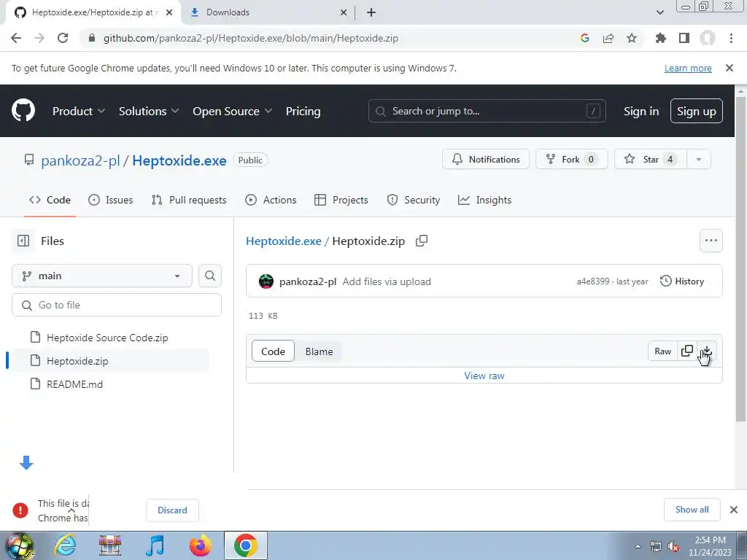Search the file tree with magnifier button
Image resolution: width=747 pixels, height=560 pixels.
pyautogui.click(x=210, y=276)
